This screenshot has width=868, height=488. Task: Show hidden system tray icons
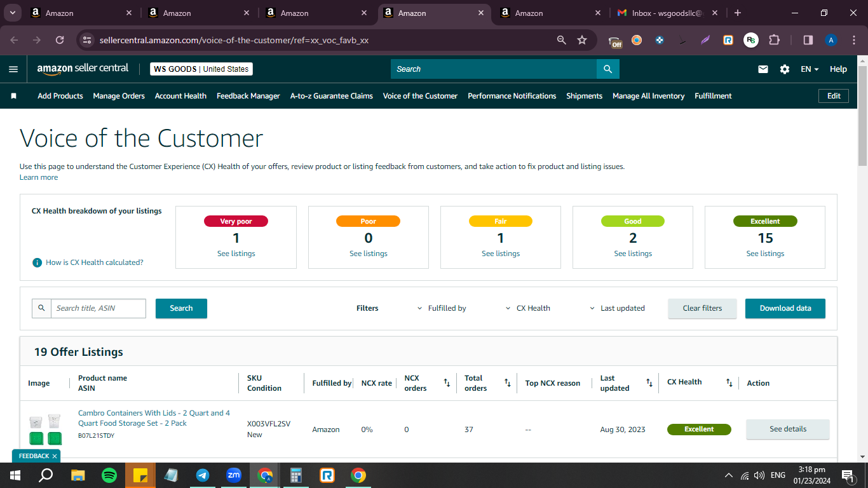[x=728, y=475]
